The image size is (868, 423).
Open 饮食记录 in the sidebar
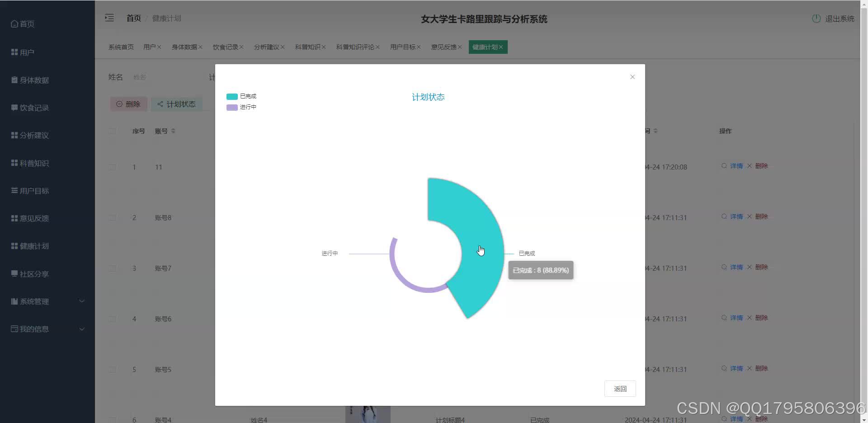pyautogui.click(x=47, y=108)
